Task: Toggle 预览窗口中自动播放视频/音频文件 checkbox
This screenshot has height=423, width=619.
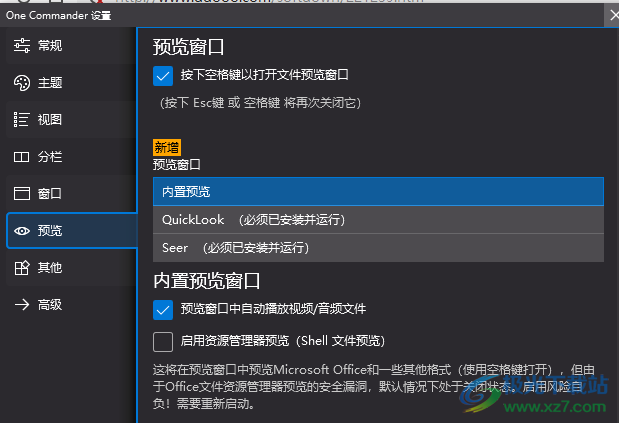Action: pos(163,310)
